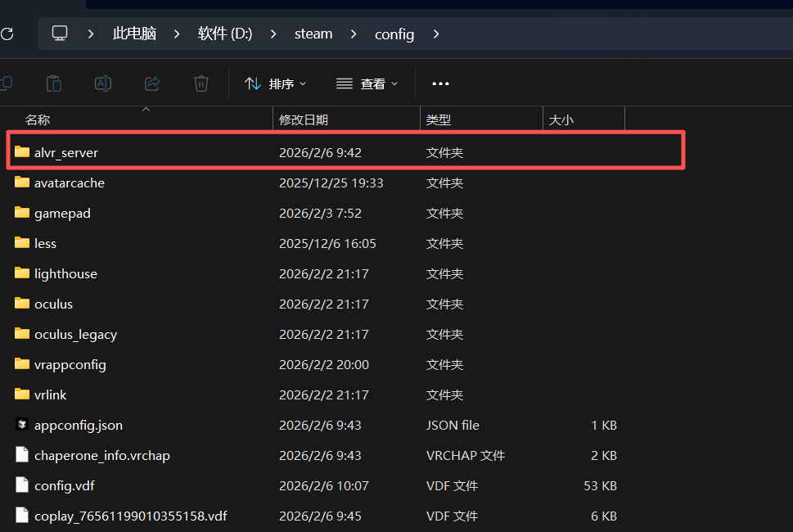Click the date 2025/12/25 19:33
Viewport: 793px width, 532px height.
(331, 183)
